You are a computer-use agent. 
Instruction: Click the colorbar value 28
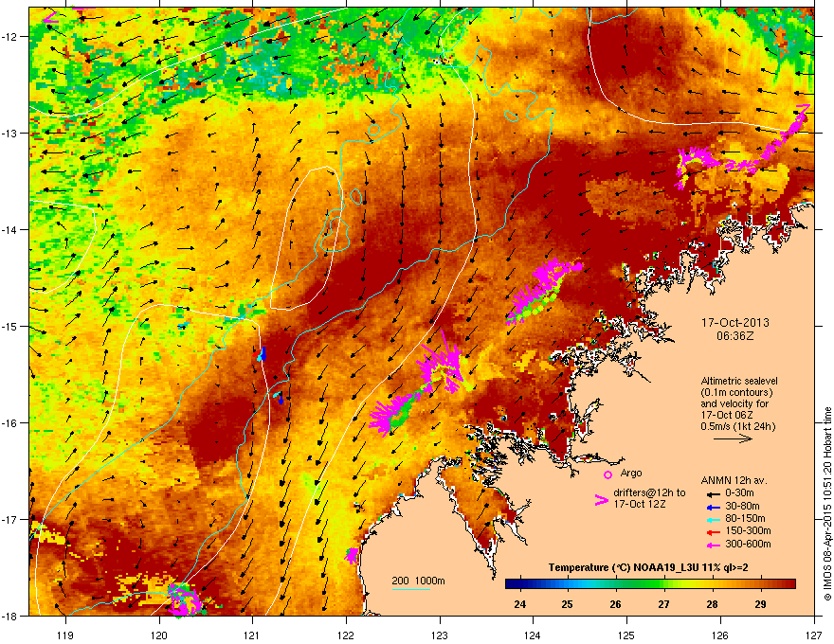tap(712, 604)
